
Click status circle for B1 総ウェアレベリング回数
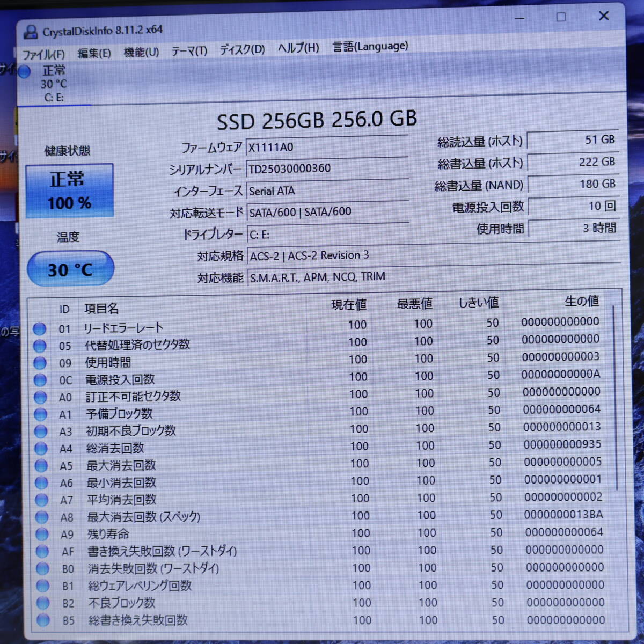pos(43,586)
